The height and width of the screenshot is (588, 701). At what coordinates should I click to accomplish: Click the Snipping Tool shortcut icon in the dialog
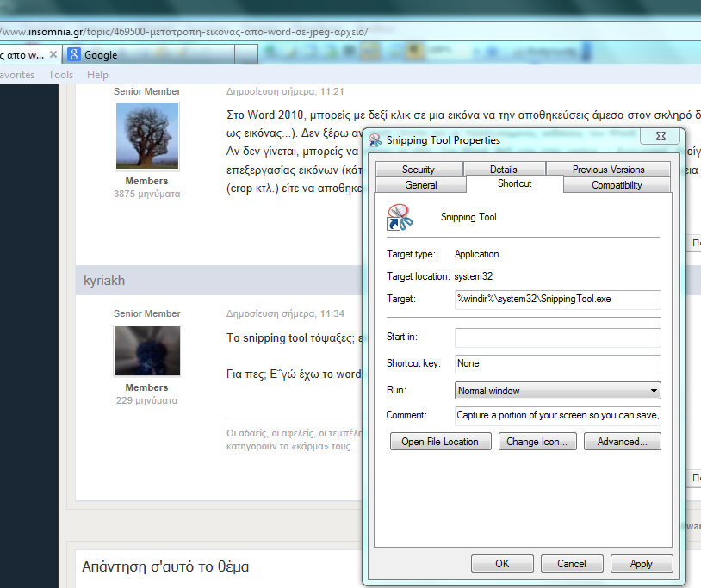point(400,217)
